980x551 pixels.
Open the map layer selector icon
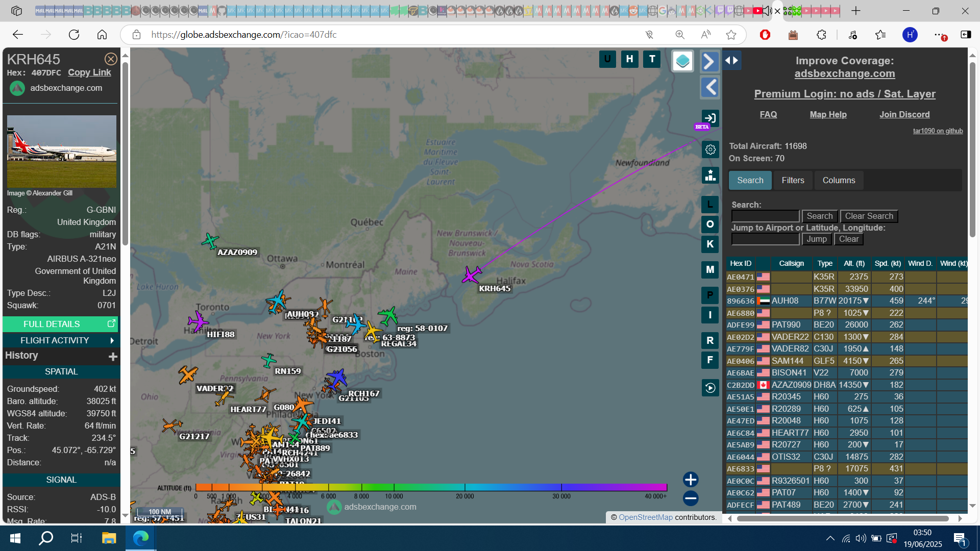coord(682,61)
